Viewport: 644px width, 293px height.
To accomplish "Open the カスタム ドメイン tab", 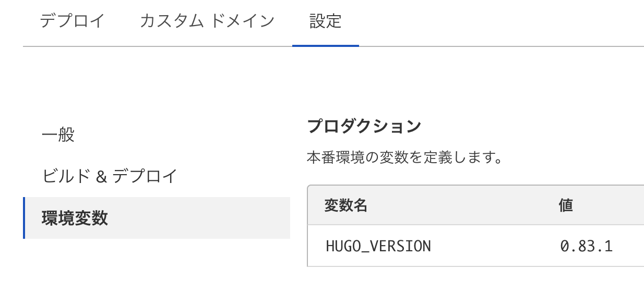I will click(x=207, y=21).
